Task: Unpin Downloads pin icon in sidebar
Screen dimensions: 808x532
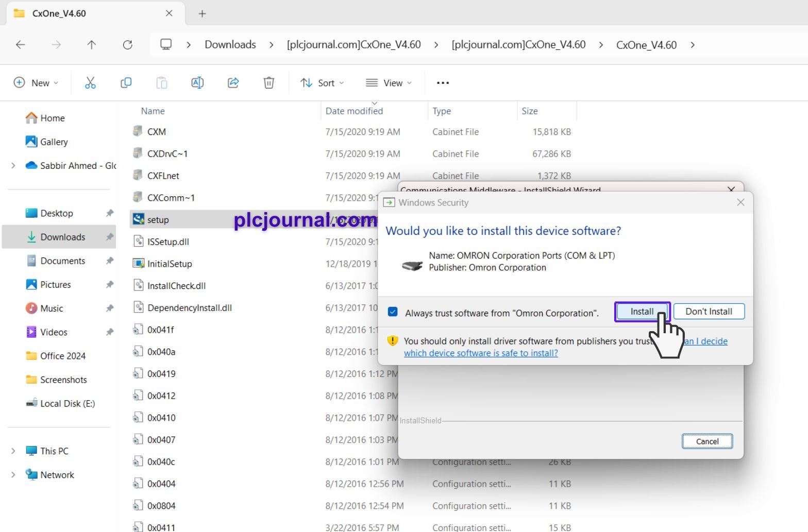Action: coord(110,237)
